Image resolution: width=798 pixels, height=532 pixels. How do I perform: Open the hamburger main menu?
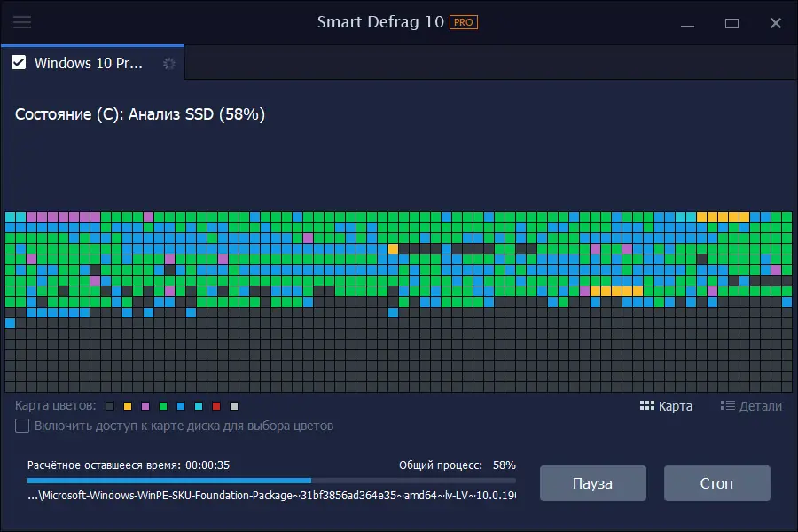(22, 22)
